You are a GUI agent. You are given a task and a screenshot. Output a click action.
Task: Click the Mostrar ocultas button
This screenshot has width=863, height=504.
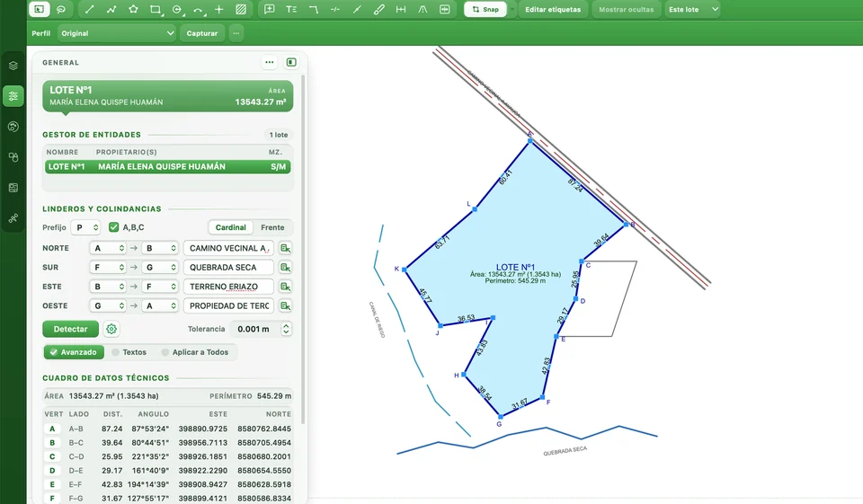point(627,9)
